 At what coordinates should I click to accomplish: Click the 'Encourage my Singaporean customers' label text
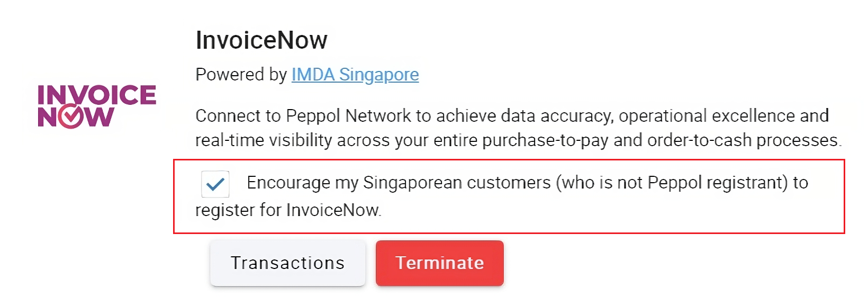click(398, 183)
